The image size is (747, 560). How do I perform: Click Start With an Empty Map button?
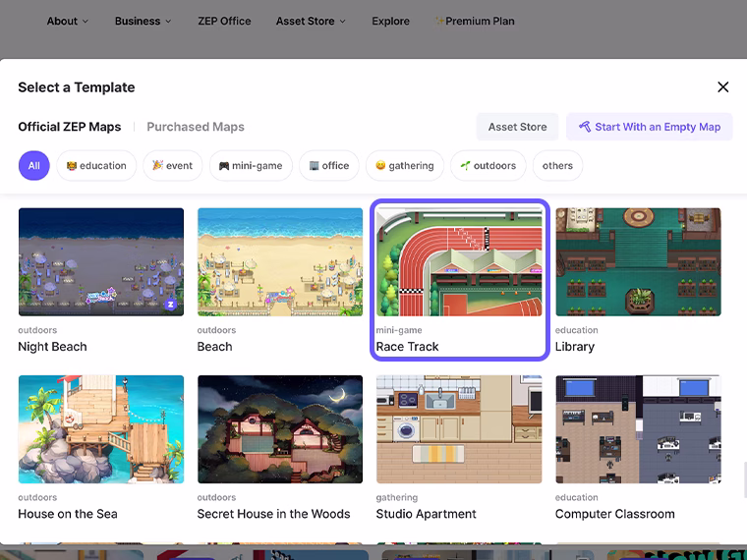click(649, 127)
